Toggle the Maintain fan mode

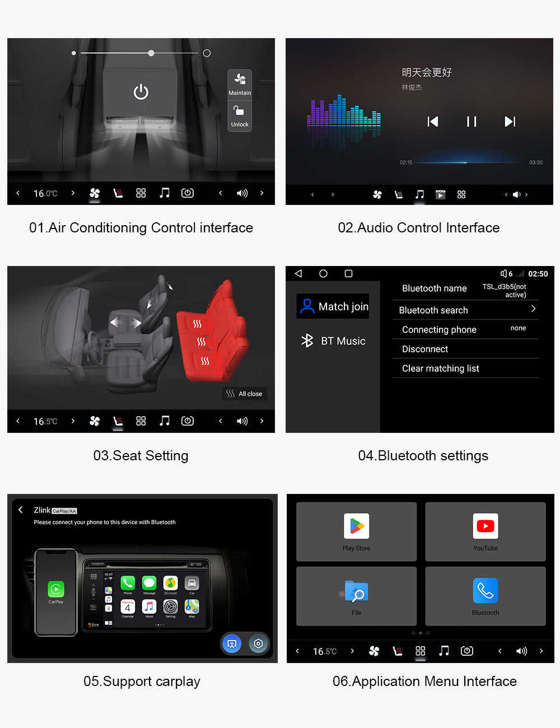pos(240,84)
